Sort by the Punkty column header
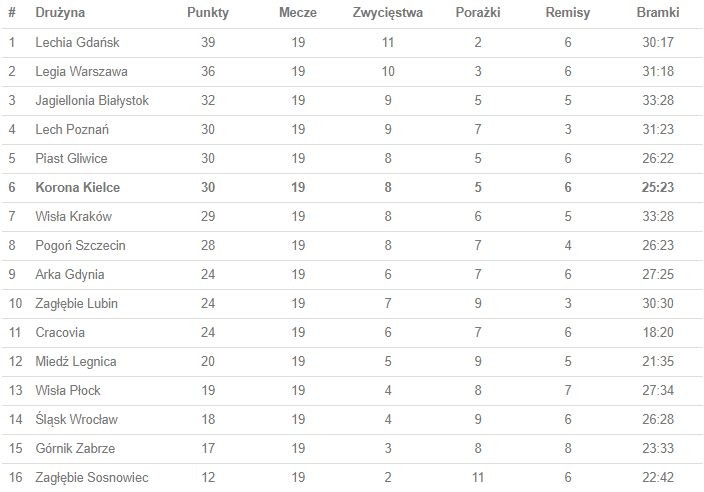704x492 pixels. point(208,13)
